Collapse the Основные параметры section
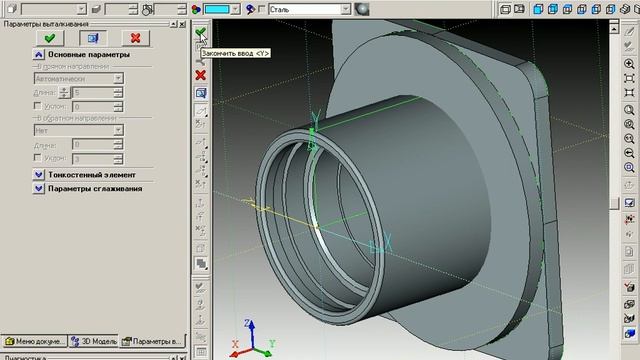 (x=38, y=54)
